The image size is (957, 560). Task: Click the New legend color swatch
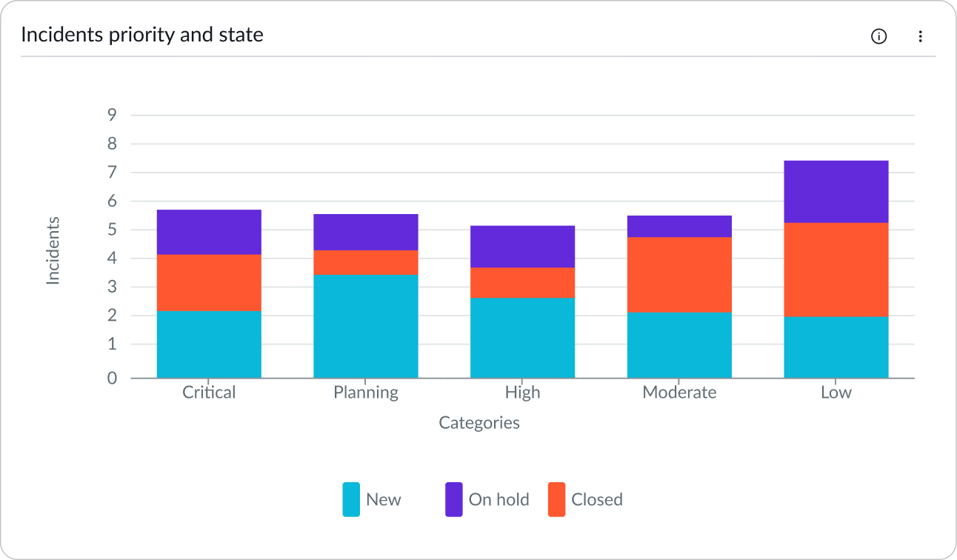point(350,499)
